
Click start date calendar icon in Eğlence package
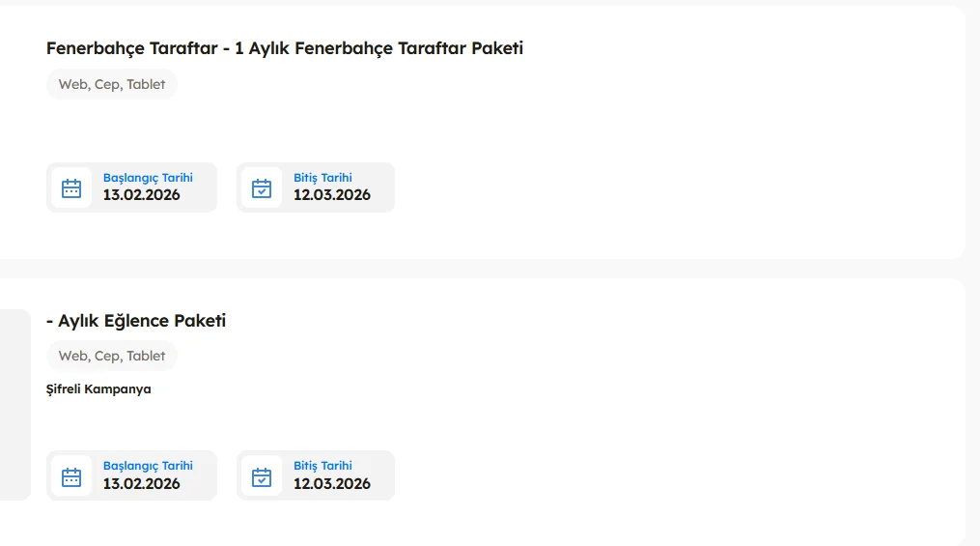click(71, 476)
